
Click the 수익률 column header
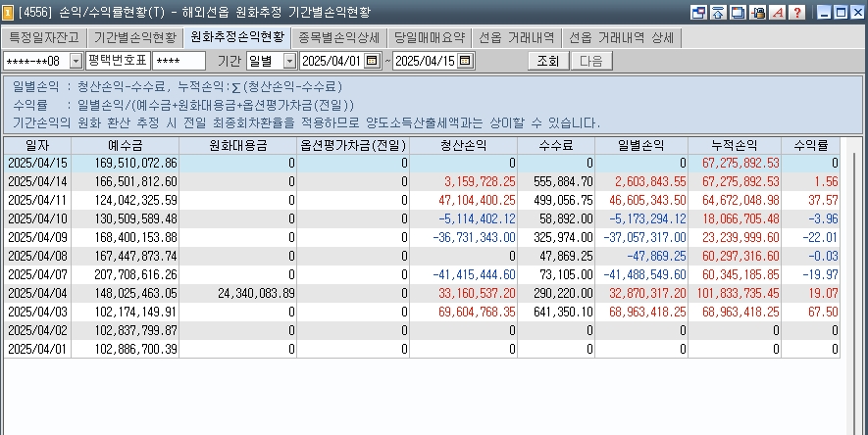[810, 146]
